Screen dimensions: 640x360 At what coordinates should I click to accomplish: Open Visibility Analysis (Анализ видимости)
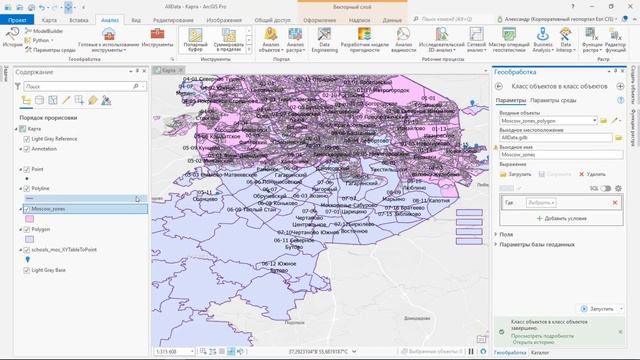pos(403,40)
